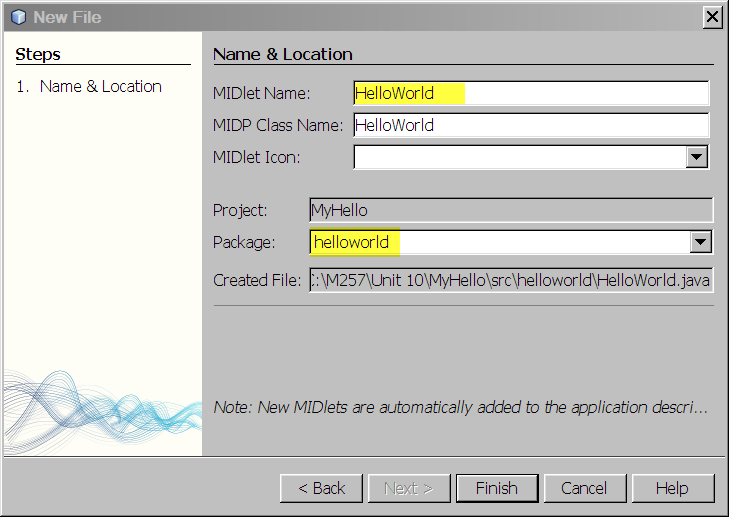
Task: Click the read-only Project field showing MyHello
Action: (511, 210)
